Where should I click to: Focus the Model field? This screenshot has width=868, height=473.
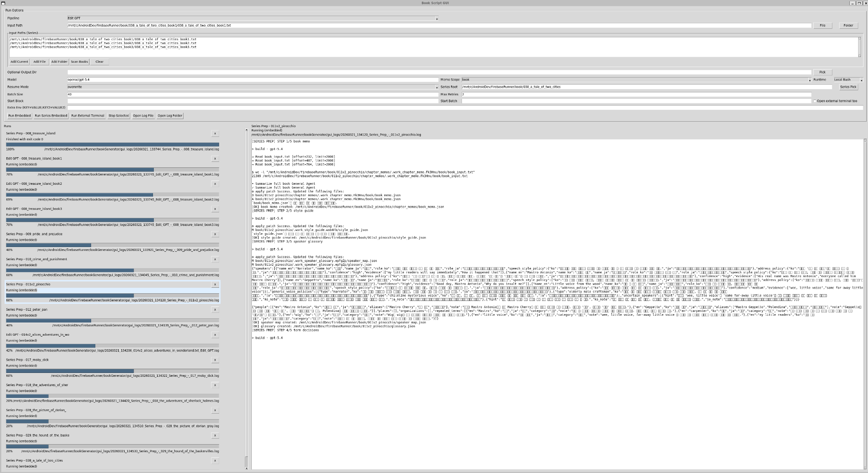click(x=253, y=80)
